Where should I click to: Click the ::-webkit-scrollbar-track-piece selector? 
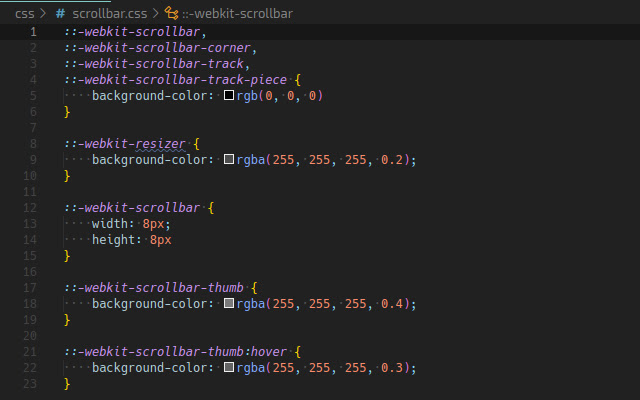pyautogui.click(x=176, y=80)
